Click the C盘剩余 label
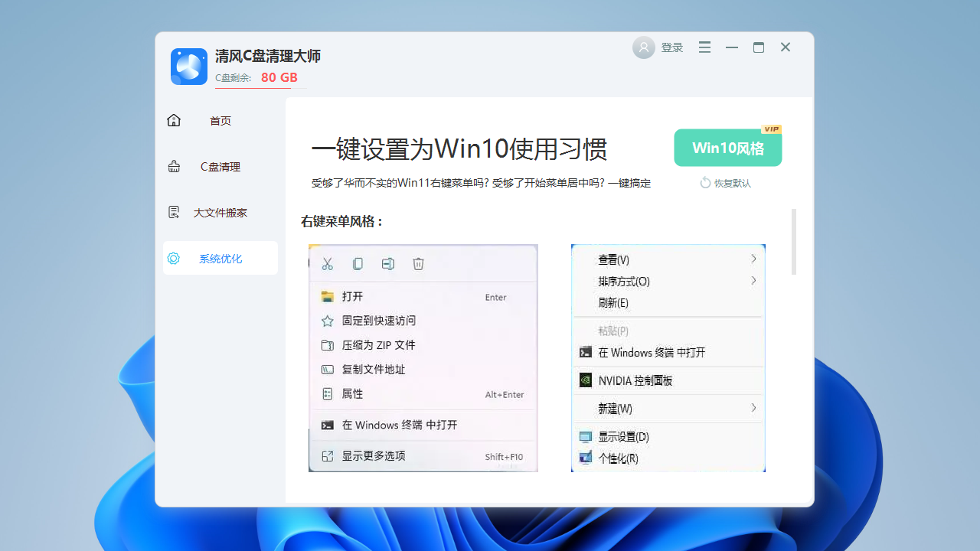The image size is (980, 551). pos(234,78)
